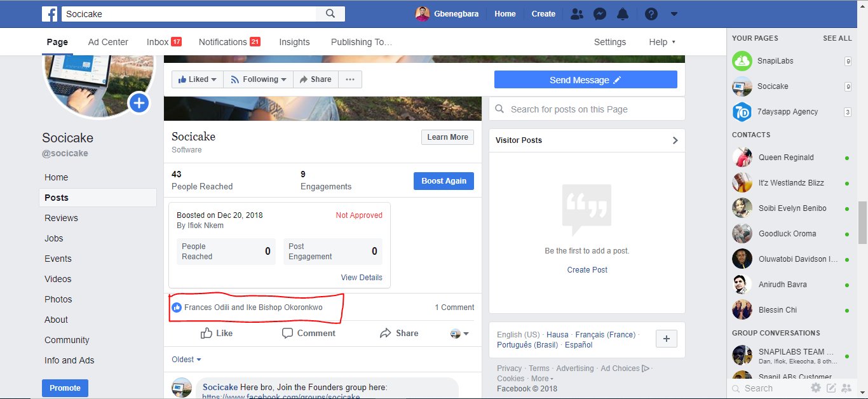Click into the Facebook search field
Viewport: 868px width, 399px height.
(189, 14)
